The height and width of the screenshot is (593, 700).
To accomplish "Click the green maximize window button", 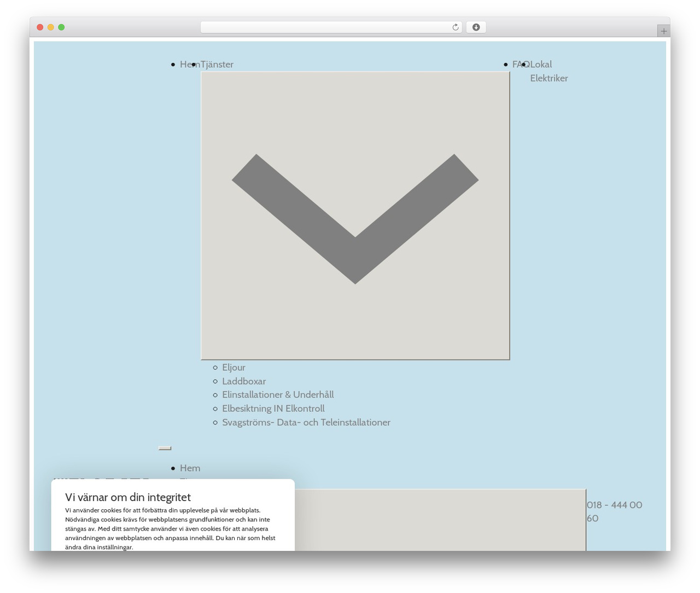I will coord(61,27).
